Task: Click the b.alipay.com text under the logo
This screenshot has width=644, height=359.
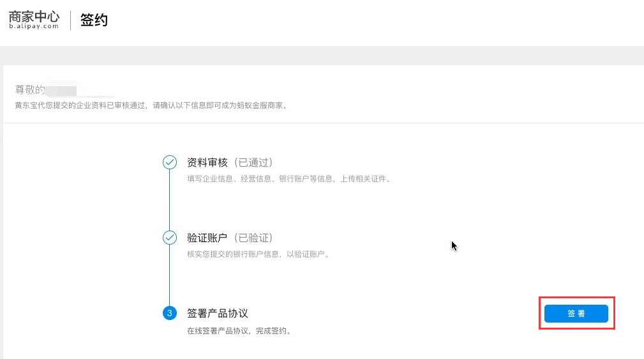Action: coord(34,27)
